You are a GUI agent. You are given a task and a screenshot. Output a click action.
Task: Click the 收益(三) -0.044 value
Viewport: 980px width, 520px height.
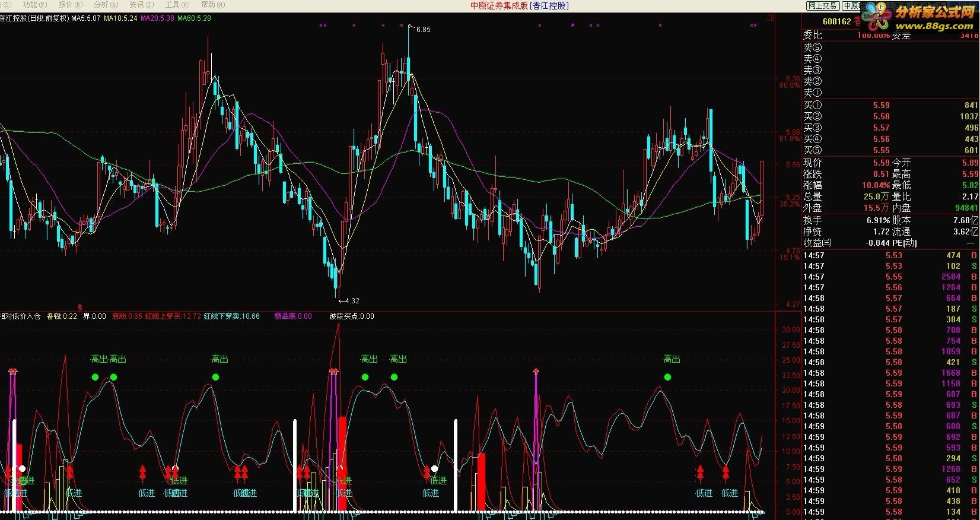878,243
